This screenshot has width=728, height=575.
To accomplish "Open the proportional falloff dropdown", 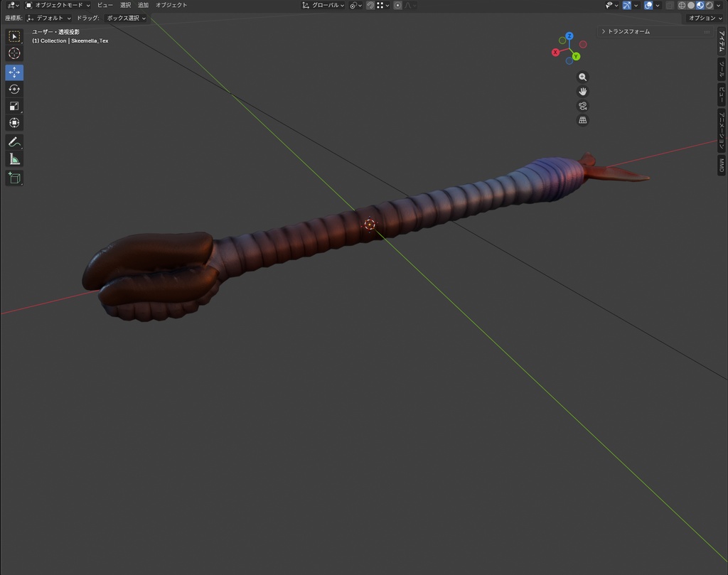I will tap(410, 5).
